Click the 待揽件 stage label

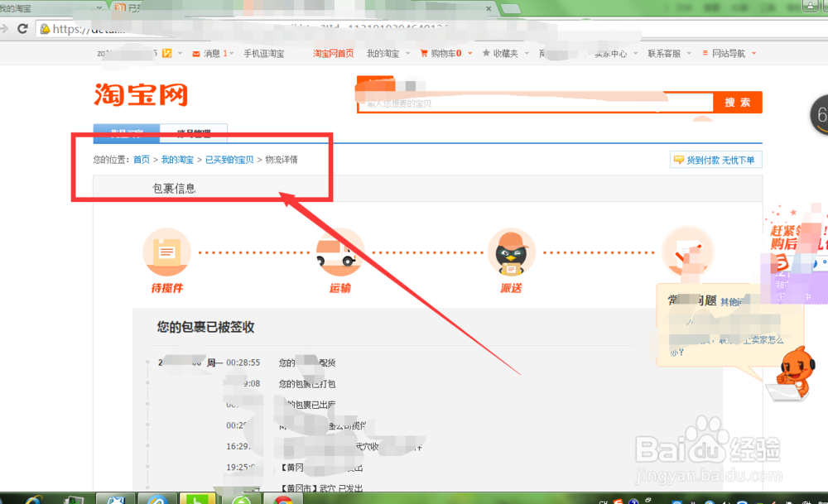pyautogui.click(x=167, y=288)
